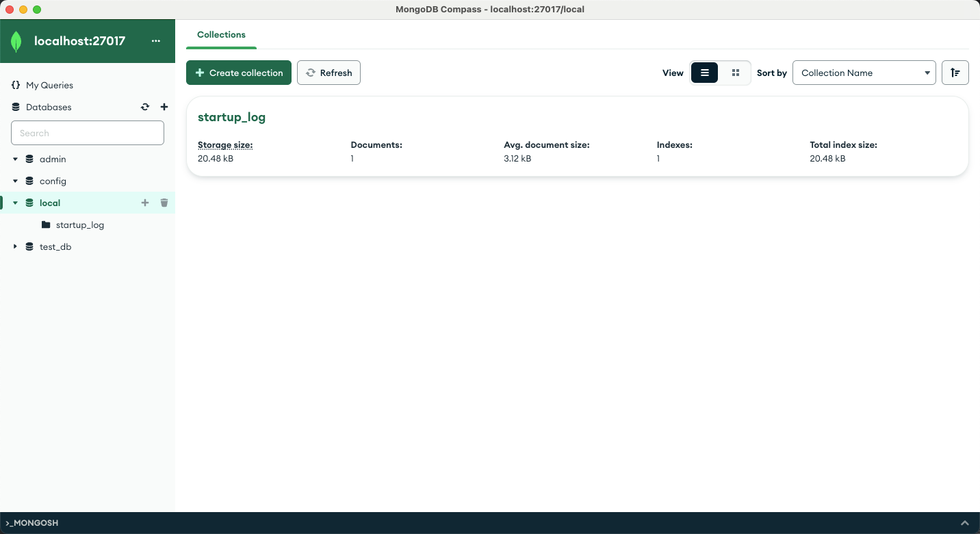The image size is (980, 534).
Task: Click the Avg. document size label
Action: [x=547, y=145]
